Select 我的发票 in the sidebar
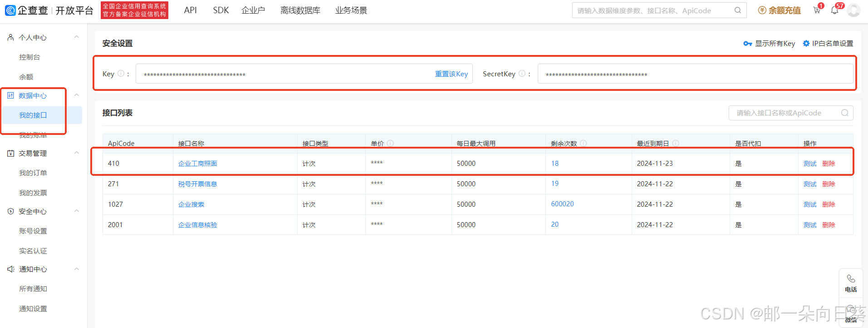 (x=33, y=193)
